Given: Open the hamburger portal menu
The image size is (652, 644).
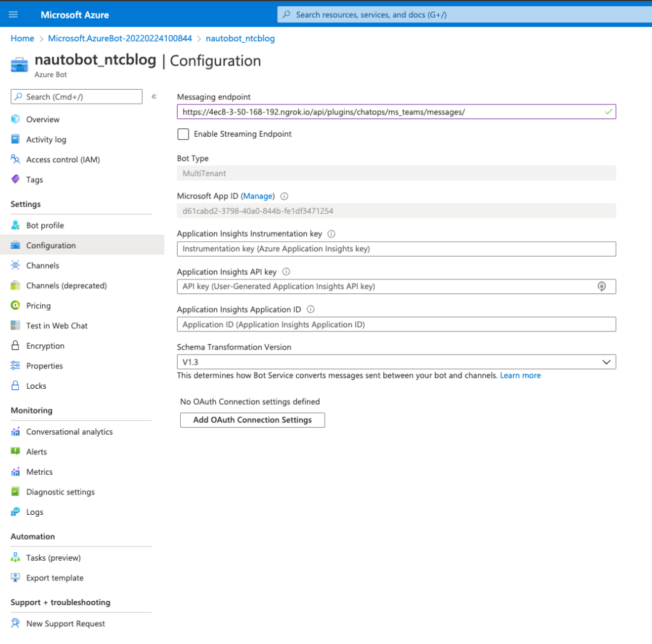Looking at the screenshot, I should [x=13, y=15].
